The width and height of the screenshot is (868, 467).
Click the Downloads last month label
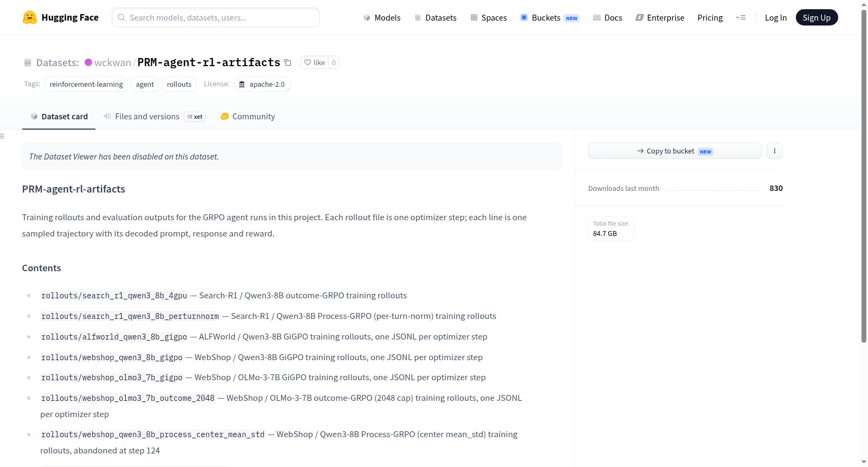tap(624, 188)
